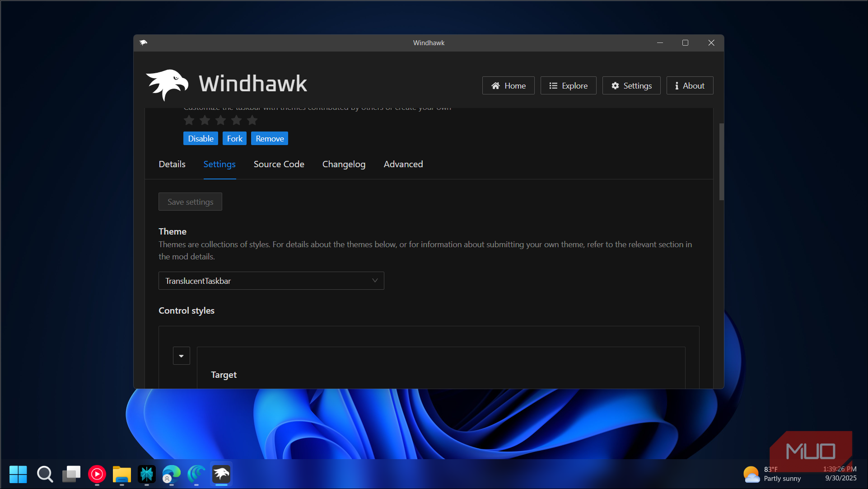Rate the mod two stars
This screenshot has height=489, width=868.
coord(205,120)
